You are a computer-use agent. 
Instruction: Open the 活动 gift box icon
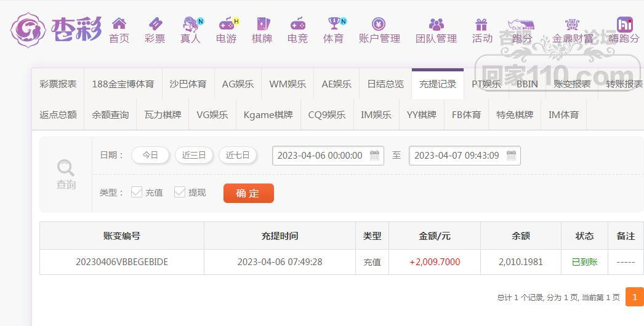click(481, 24)
